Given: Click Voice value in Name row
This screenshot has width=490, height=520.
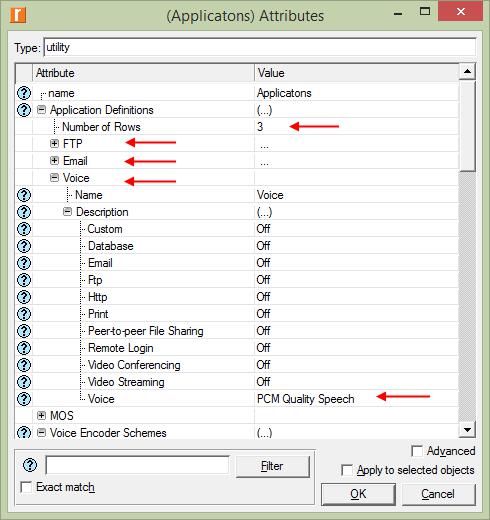Looking at the screenshot, I should click(270, 195).
